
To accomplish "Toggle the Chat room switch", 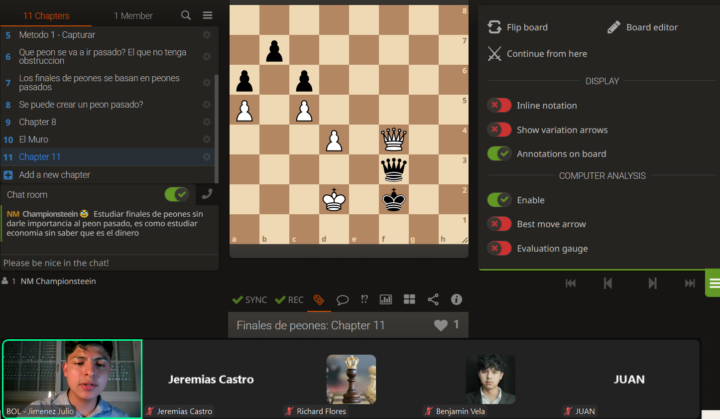I will [x=176, y=194].
